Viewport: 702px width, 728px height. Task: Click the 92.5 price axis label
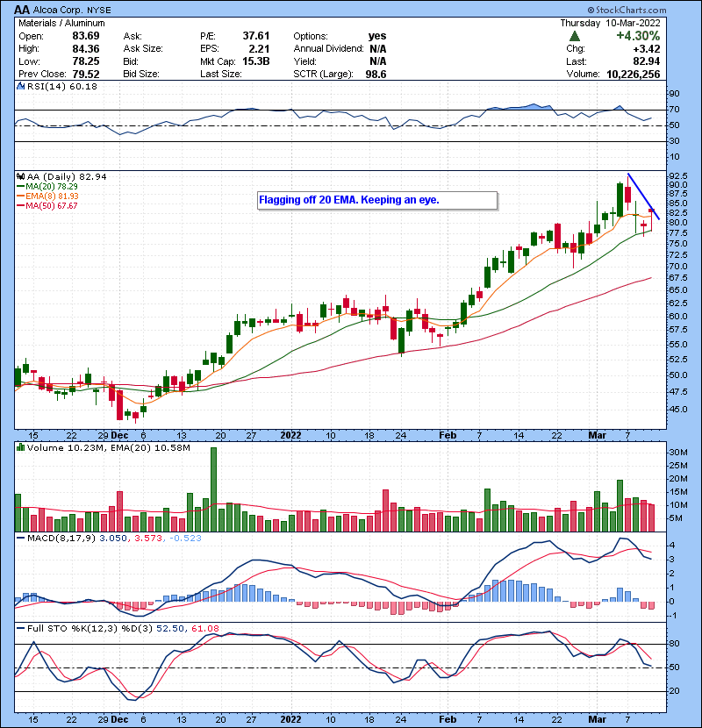pos(677,176)
